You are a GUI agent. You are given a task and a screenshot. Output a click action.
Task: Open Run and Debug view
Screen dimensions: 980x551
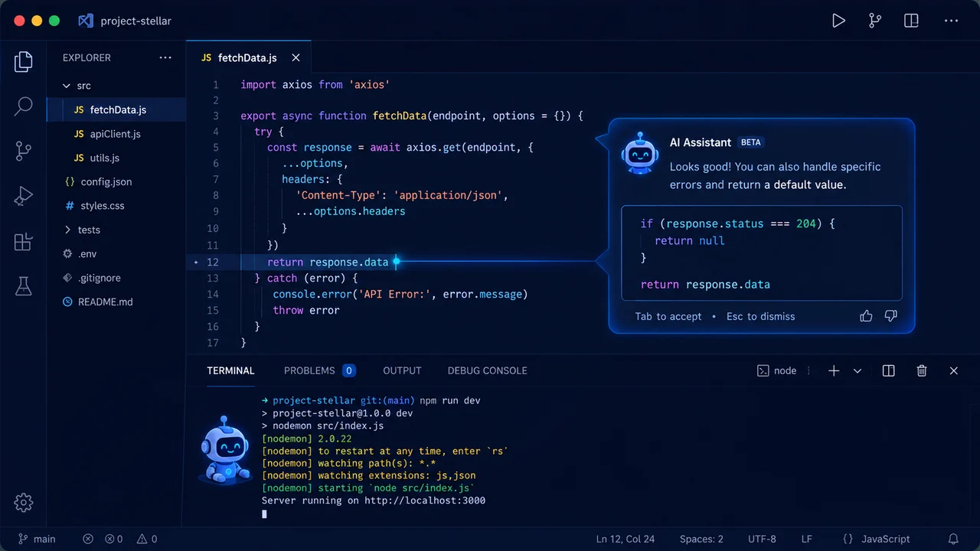pyautogui.click(x=23, y=197)
